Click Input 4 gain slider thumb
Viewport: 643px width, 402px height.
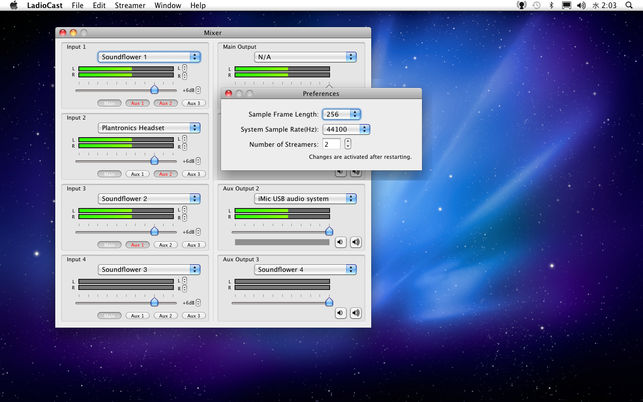point(154,302)
